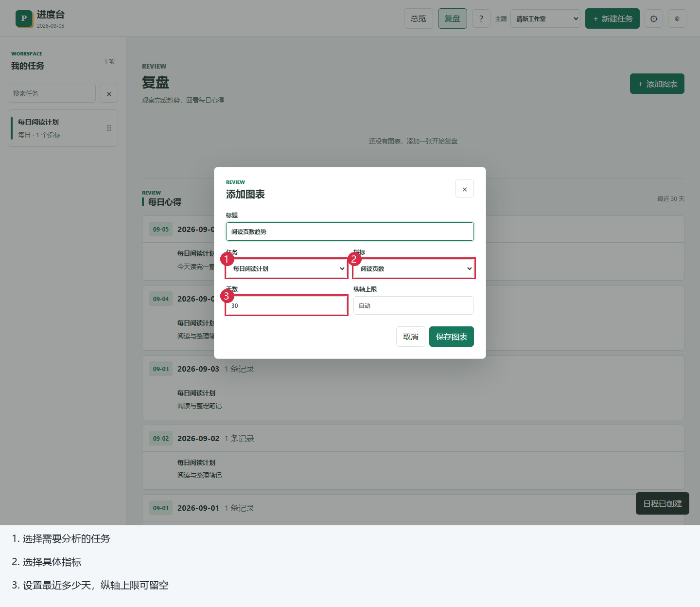Click the 09-01 date badge
This screenshot has height=607, width=700.
tap(161, 508)
